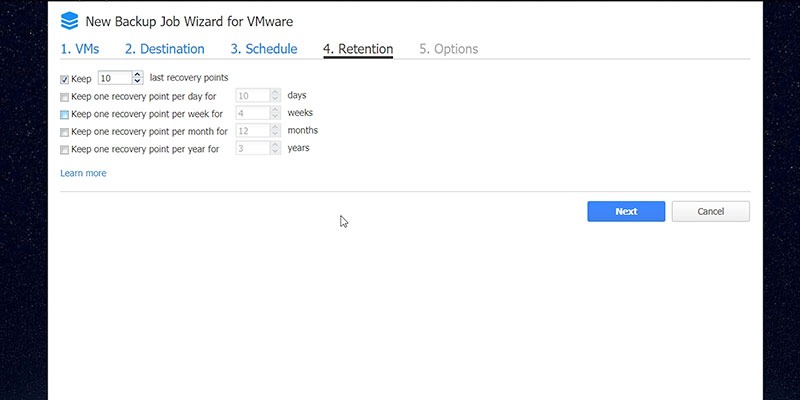Open the 5. Options step tab
Screen dimensions: 800x400
coord(448,49)
